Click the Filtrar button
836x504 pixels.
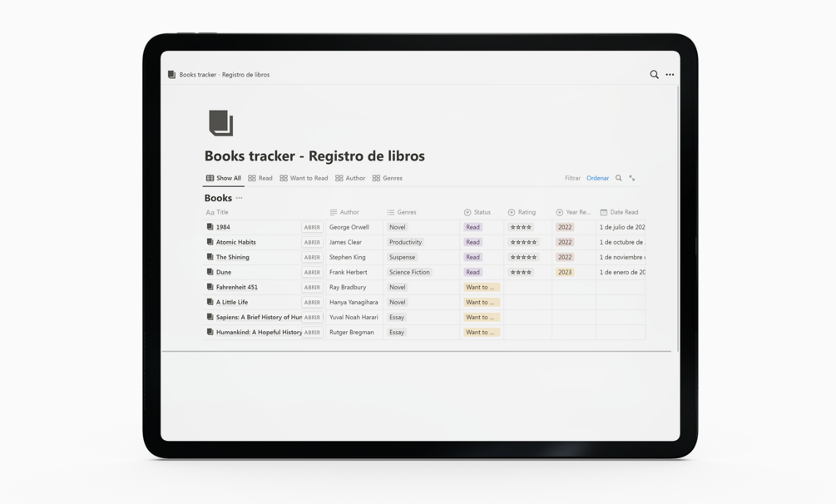coord(572,178)
